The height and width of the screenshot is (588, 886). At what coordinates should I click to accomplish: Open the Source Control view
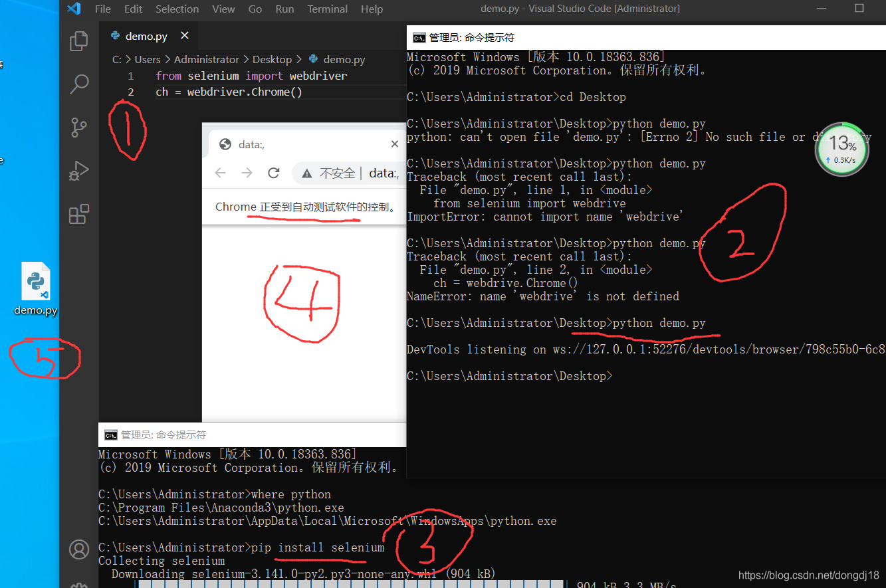(79, 127)
